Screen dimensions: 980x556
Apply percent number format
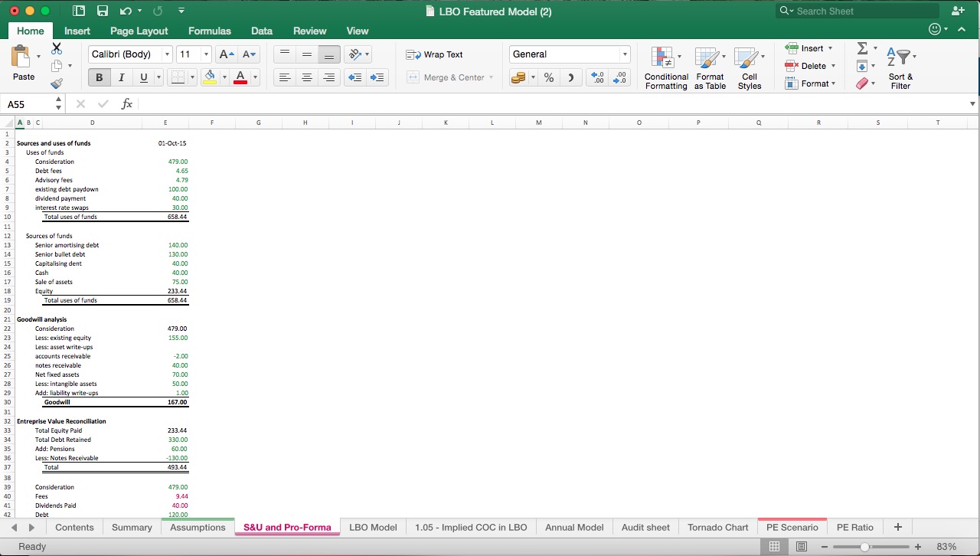coord(547,77)
